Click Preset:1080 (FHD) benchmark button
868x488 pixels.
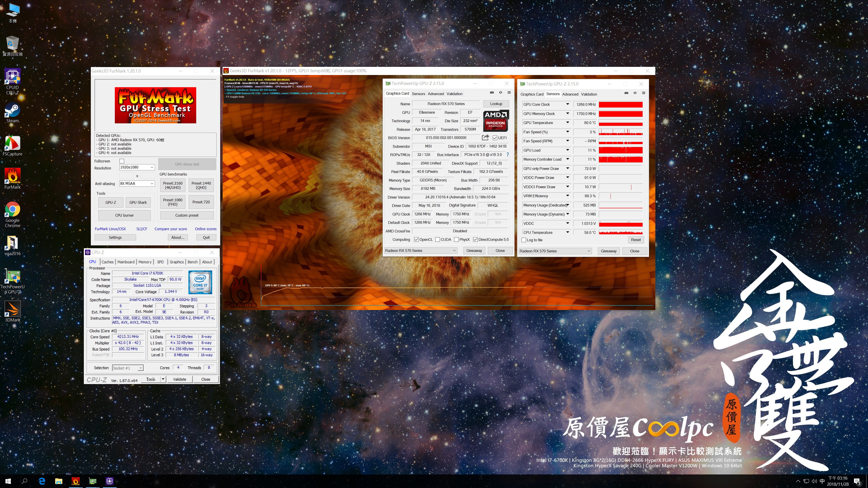point(172,202)
